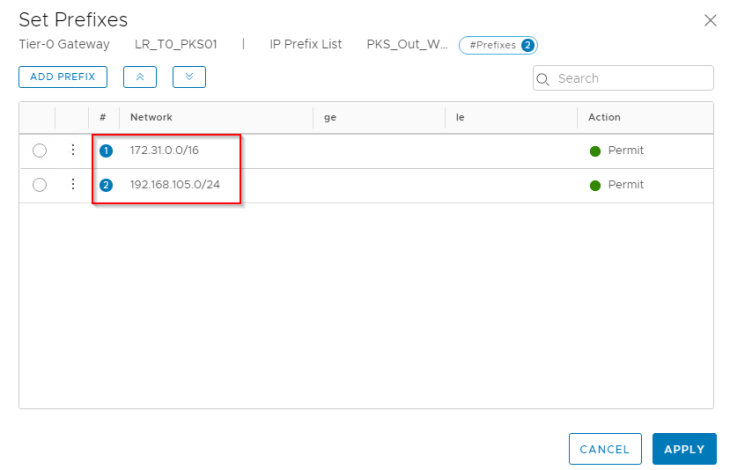This screenshot has width=730, height=470.
Task: Open the three-dot menu for 172.31.0.0/16
Action: click(x=72, y=150)
